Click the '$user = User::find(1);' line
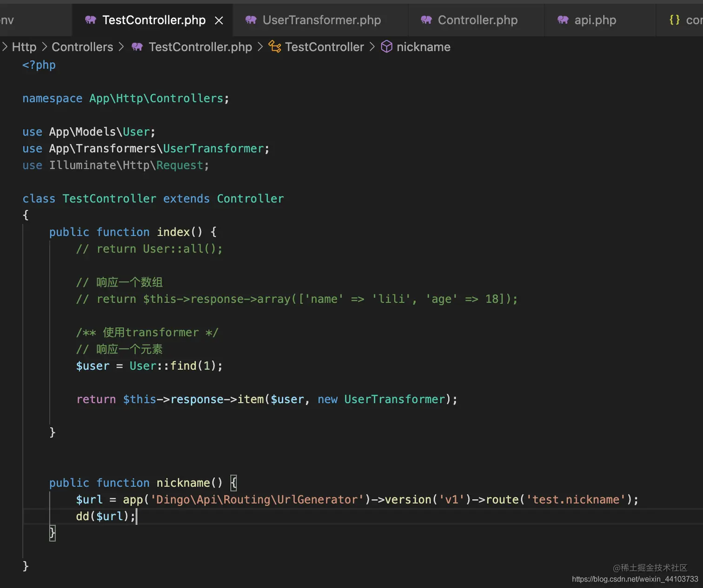Screen dimensions: 703x588 point(149,366)
